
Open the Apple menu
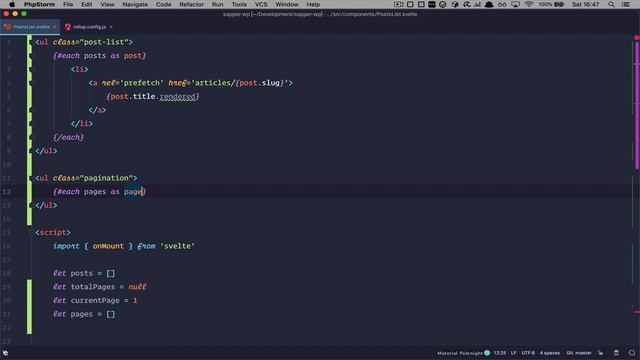(x=12, y=4)
